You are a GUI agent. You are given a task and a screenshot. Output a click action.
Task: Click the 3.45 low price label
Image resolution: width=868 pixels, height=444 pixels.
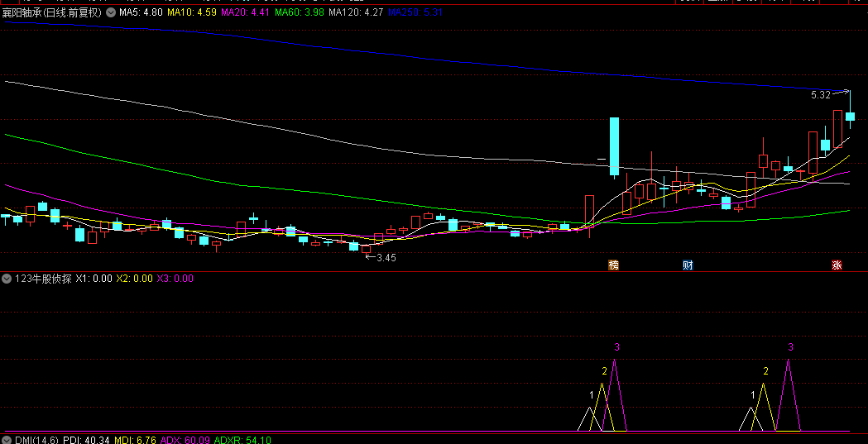(x=386, y=257)
